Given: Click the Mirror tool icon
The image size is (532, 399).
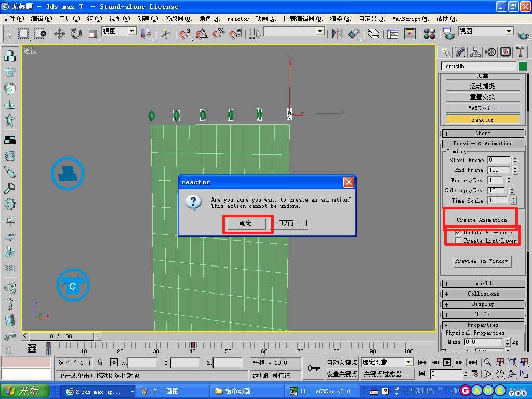Looking at the screenshot, I should pyautogui.click(x=337, y=34).
